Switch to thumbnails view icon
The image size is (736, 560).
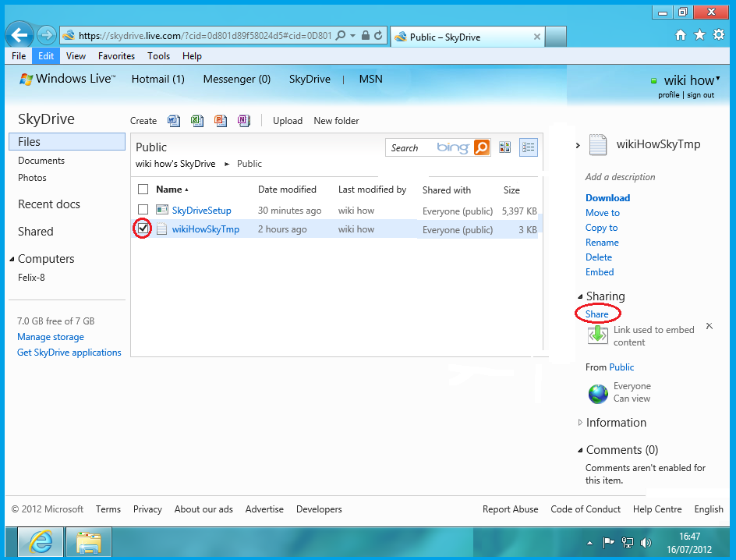click(x=504, y=147)
